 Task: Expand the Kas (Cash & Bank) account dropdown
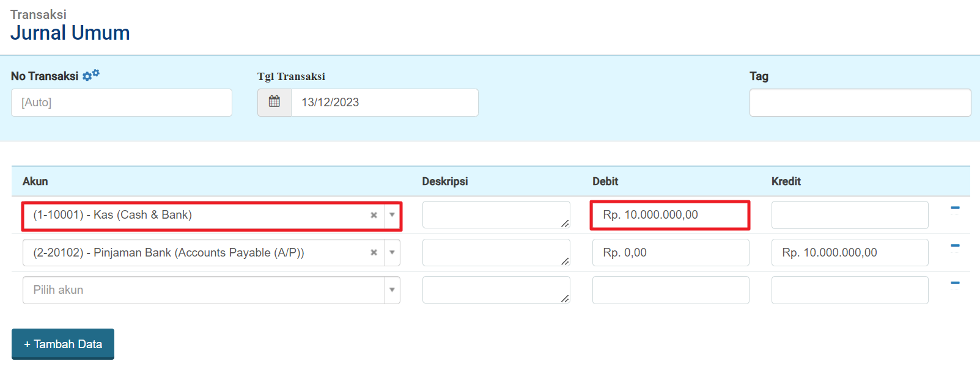point(392,215)
